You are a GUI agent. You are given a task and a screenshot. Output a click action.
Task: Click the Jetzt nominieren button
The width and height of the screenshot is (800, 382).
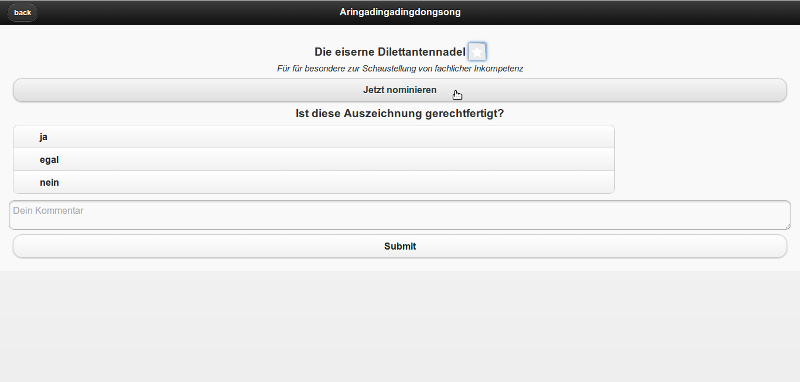[400, 90]
